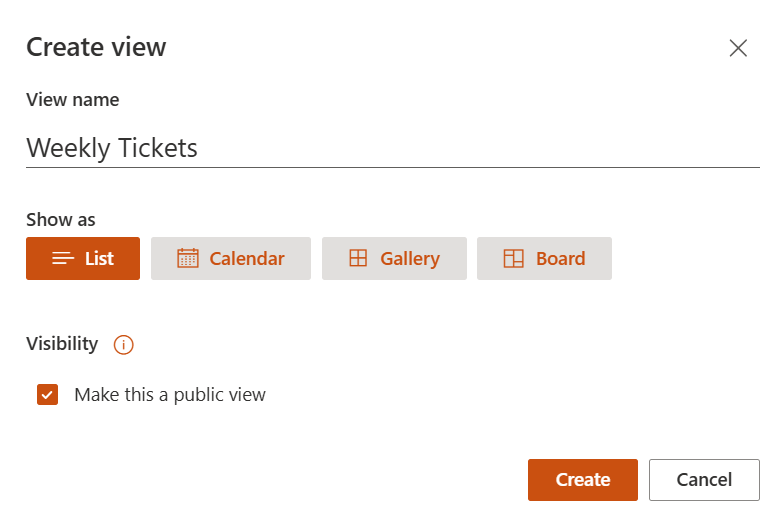Select the List view label
Viewport: 782px width, 529px height.
click(x=99, y=258)
